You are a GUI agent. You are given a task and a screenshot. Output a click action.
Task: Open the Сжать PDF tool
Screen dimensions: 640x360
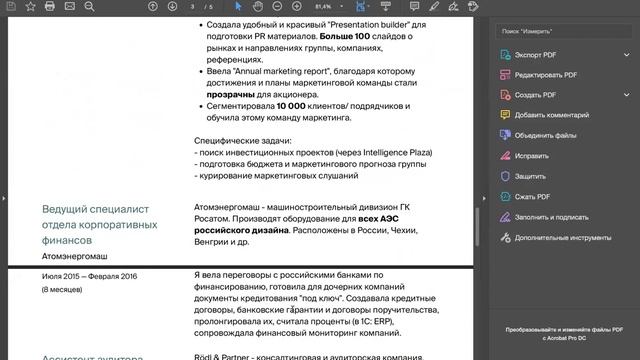532,196
